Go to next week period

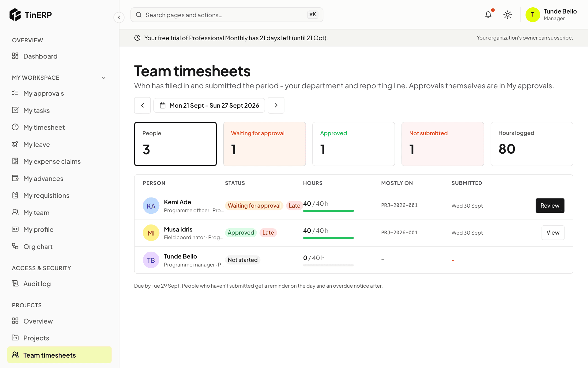click(276, 105)
